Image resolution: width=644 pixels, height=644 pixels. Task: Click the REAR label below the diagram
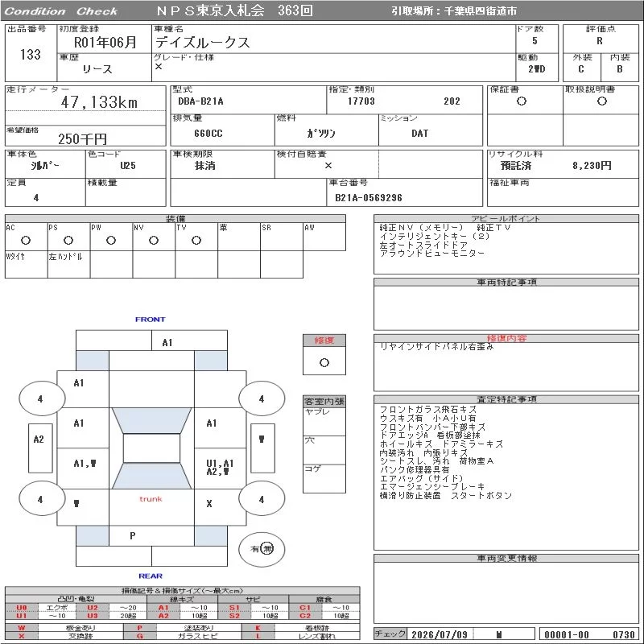151,576
